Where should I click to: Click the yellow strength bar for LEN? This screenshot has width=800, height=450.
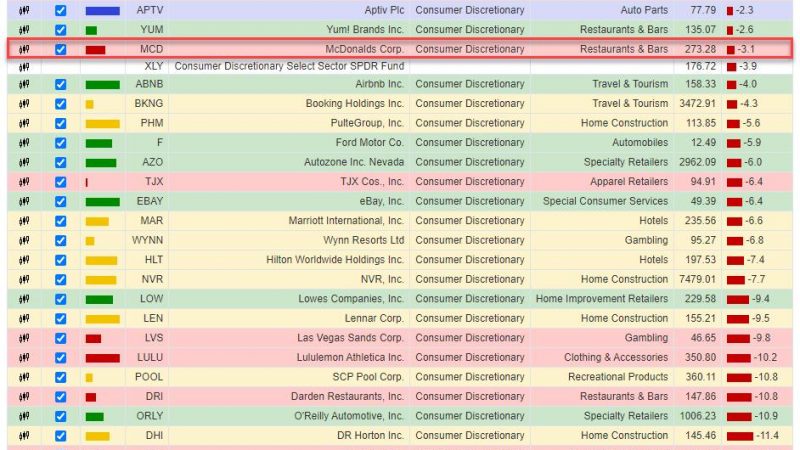tap(103, 319)
